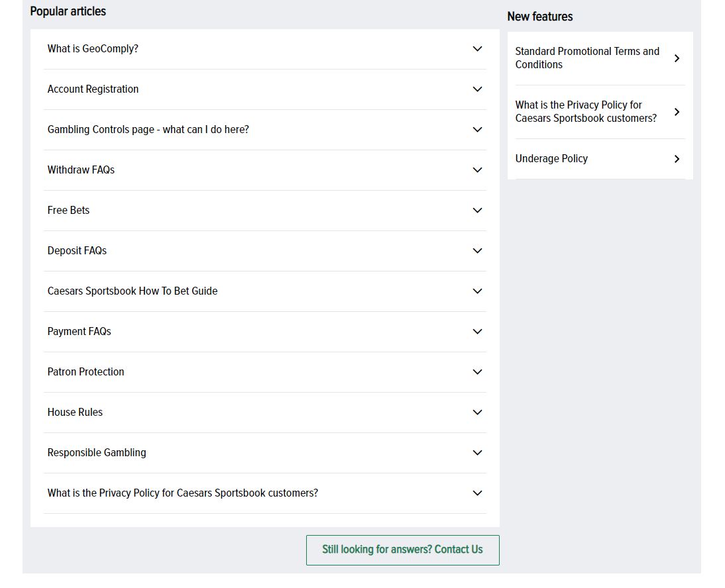Expand the Gambling Controls page chevron
The width and height of the screenshot is (725, 588).
[x=477, y=130]
